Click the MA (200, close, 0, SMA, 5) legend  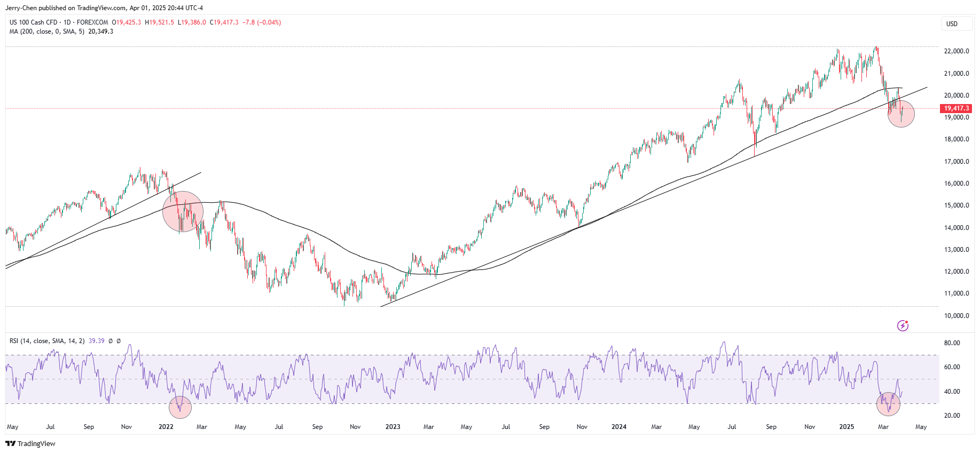point(46,31)
